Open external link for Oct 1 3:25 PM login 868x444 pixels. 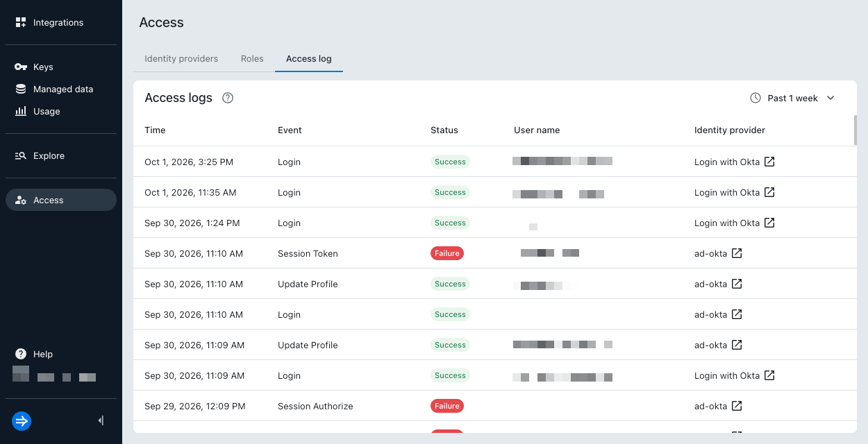click(x=769, y=162)
